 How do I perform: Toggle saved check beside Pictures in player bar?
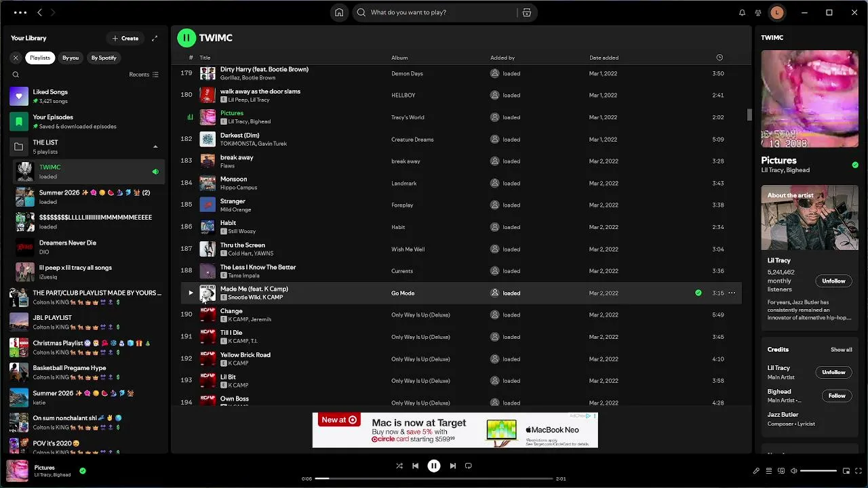pos(83,470)
